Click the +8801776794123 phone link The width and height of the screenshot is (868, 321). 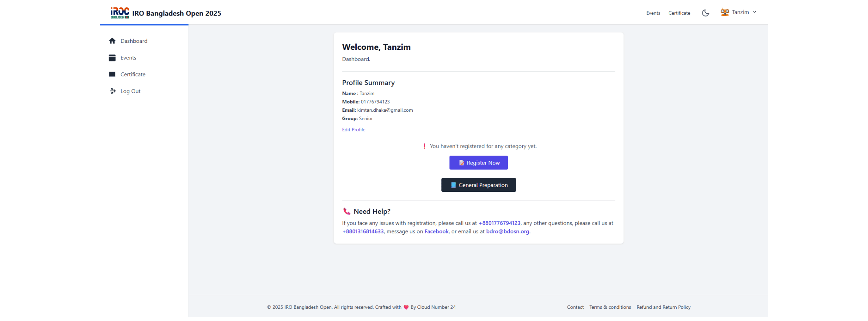[x=499, y=223]
